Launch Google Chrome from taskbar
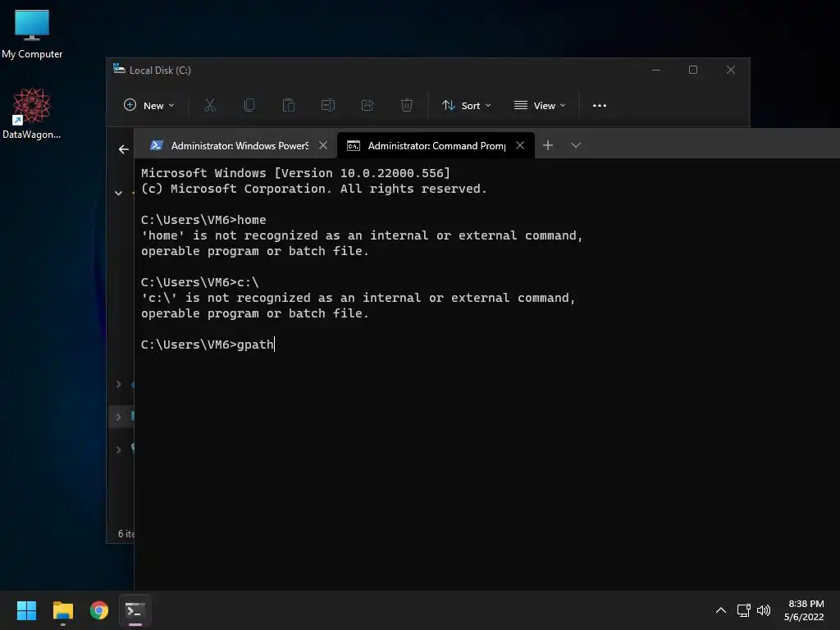The image size is (840, 630). [x=99, y=610]
